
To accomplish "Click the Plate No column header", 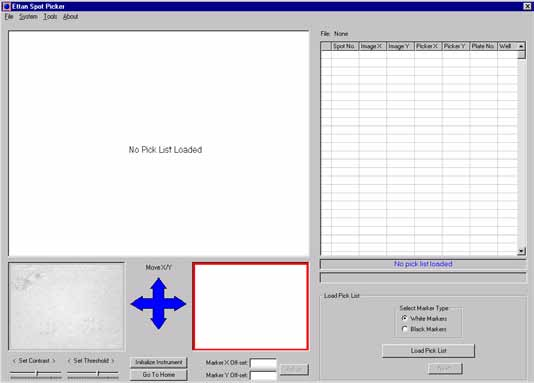I will pyautogui.click(x=483, y=46).
